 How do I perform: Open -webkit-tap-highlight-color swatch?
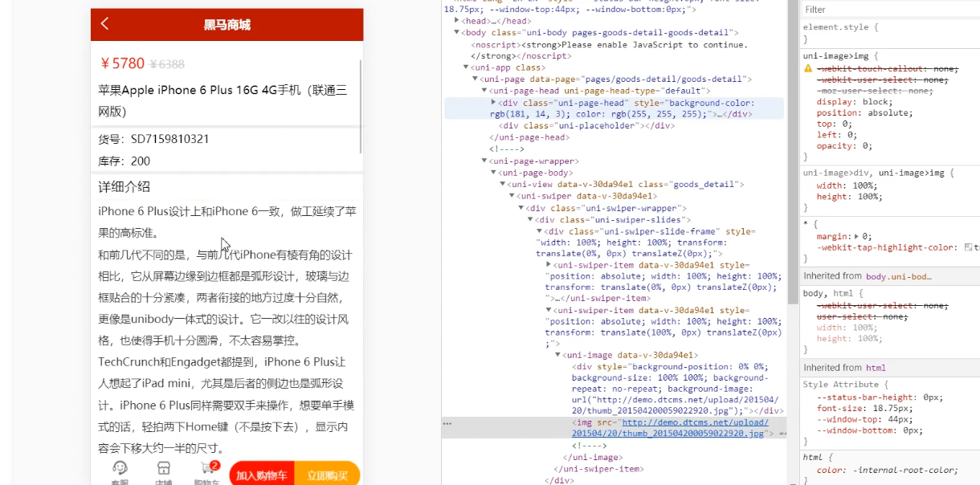pyautogui.click(x=969, y=248)
